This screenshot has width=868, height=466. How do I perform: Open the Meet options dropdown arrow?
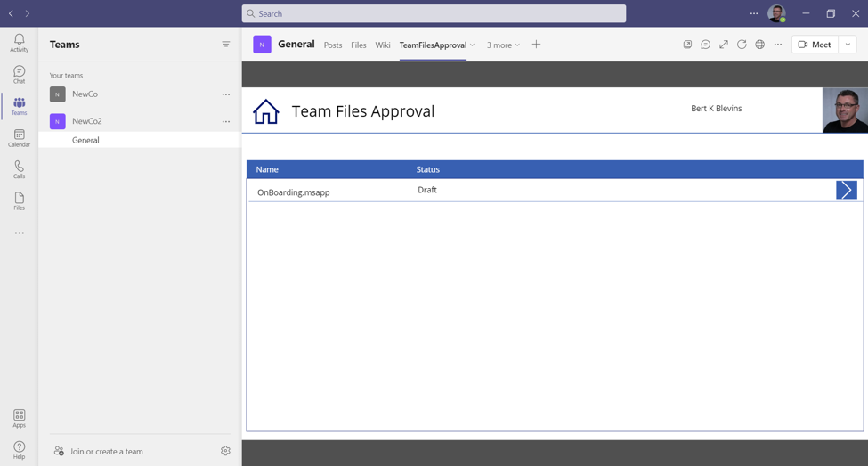coord(848,45)
